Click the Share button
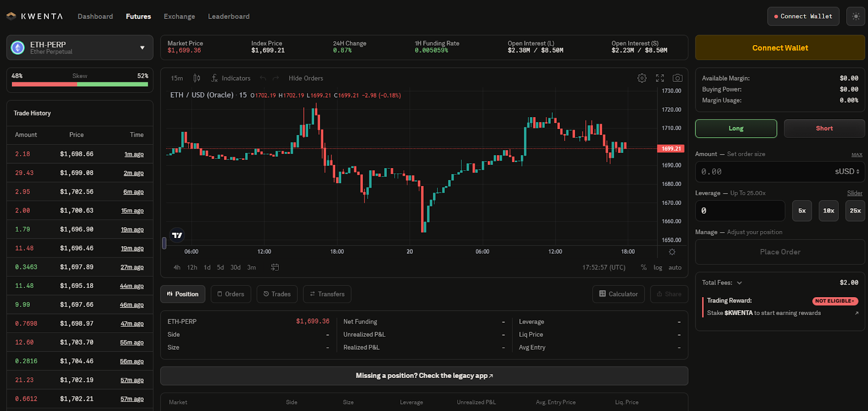 pyautogui.click(x=669, y=294)
